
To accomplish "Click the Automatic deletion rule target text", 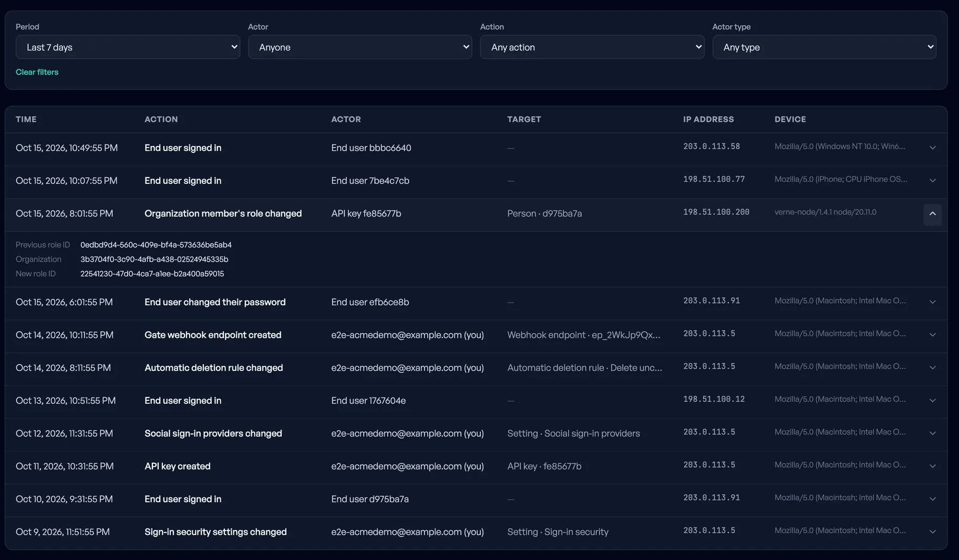I will click(585, 368).
